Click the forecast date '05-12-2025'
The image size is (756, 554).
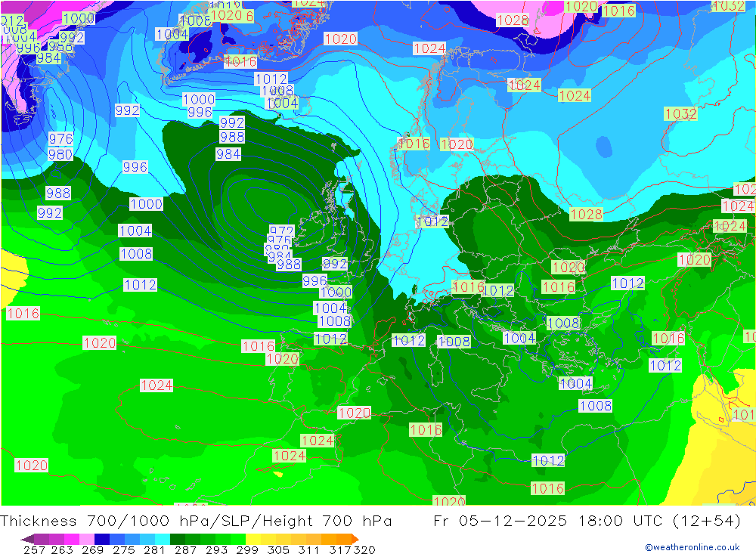[x=513, y=522]
